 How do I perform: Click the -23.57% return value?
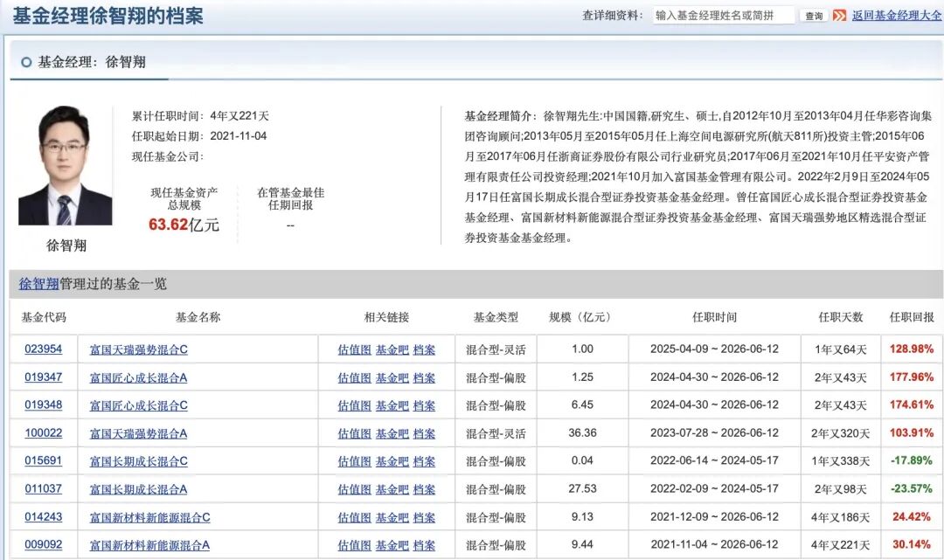coord(912,489)
